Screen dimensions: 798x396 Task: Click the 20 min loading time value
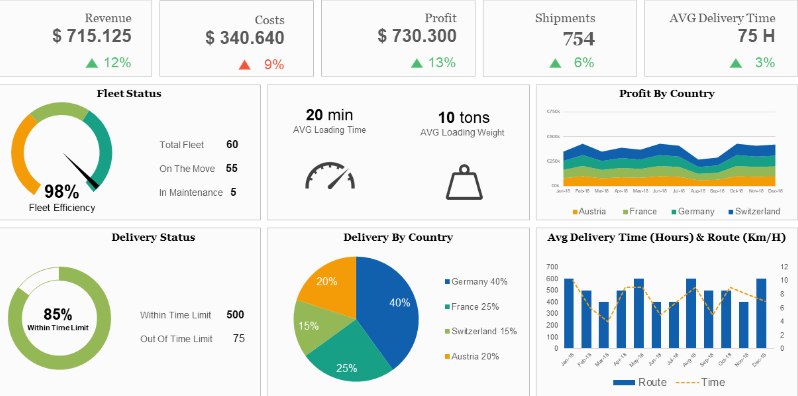pos(329,115)
